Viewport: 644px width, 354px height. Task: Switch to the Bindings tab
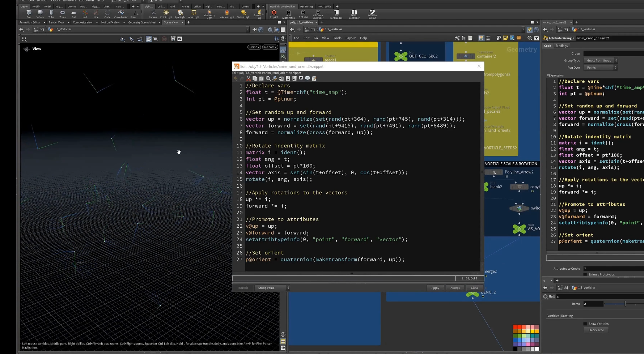(x=562, y=46)
